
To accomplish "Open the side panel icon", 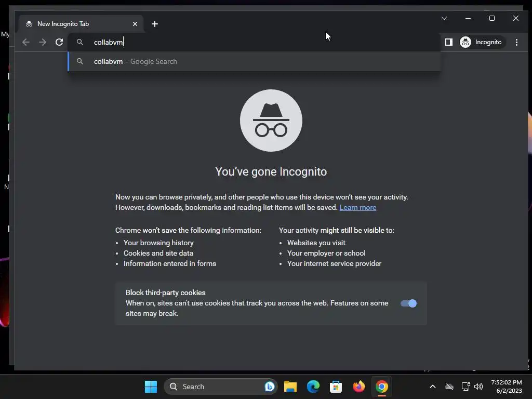I will 448,42.
